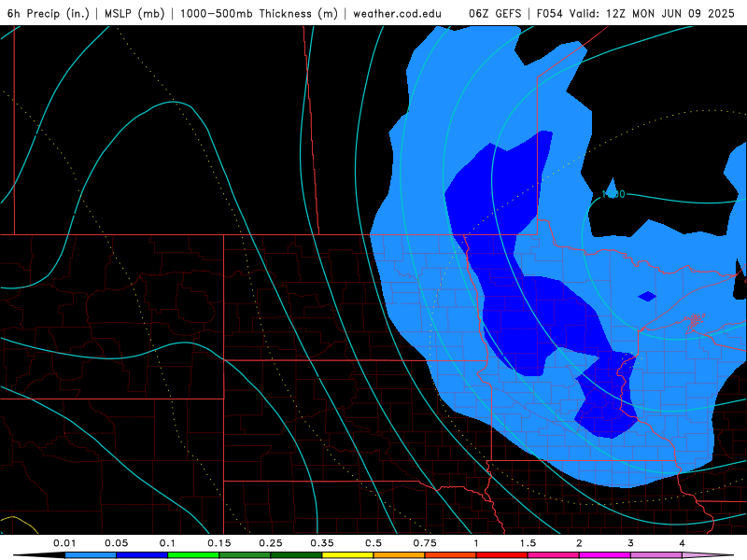Viewport: 747px width, 560px height.
Task: Click the "1000-500mb Thickness (m)" label
Action: [x=259, y=13]
